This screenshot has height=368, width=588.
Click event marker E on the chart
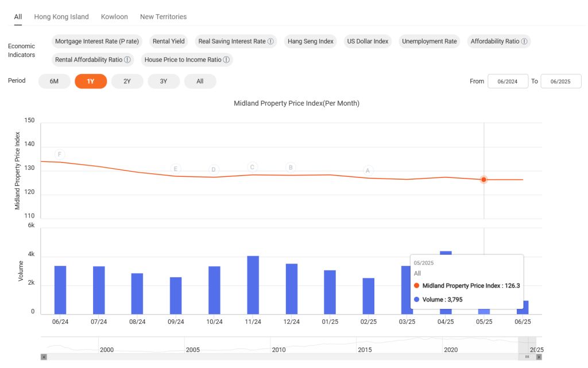click(x=176, y=169)
